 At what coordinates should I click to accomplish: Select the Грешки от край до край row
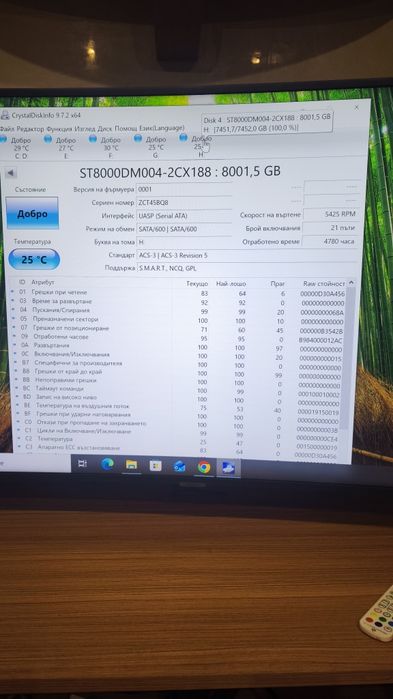pyautogui.click(x=178, y=373)
